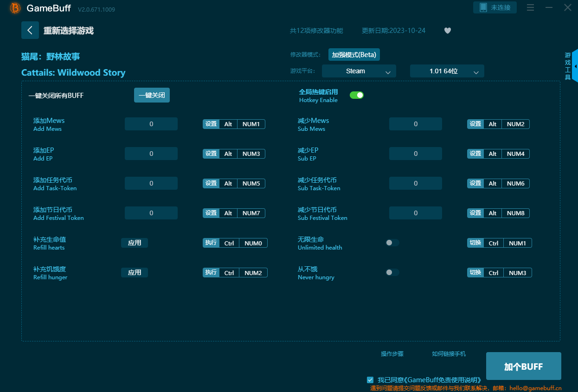Click 执行 for Refill hearts hotkey
The image size is (578, 392).
(211, 243)
